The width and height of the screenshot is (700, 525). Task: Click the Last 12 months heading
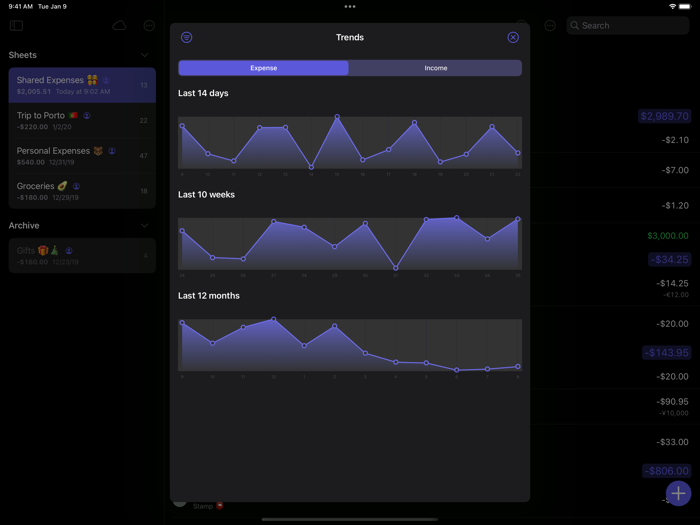(208, 296)
